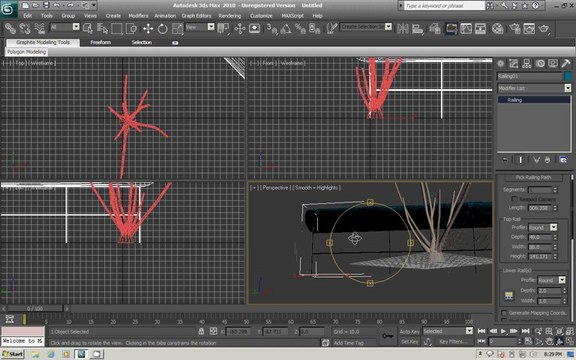Screen dimensions: 576x360
Task: Open the Curve Editor
Action: (x=466, y=28)
